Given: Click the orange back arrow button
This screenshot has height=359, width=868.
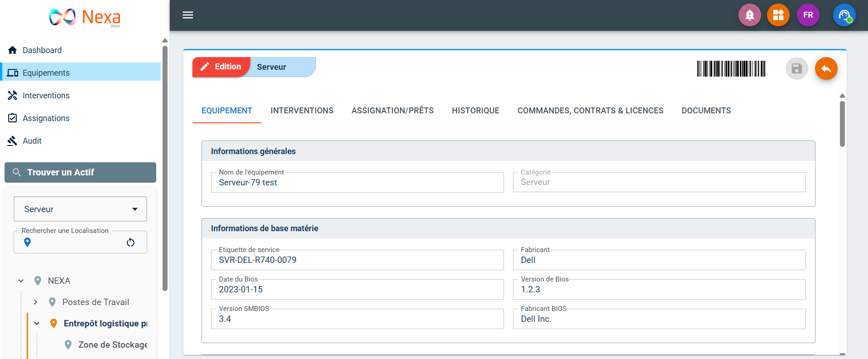Looking at the screenshot, I should click(x=826, y=69).
